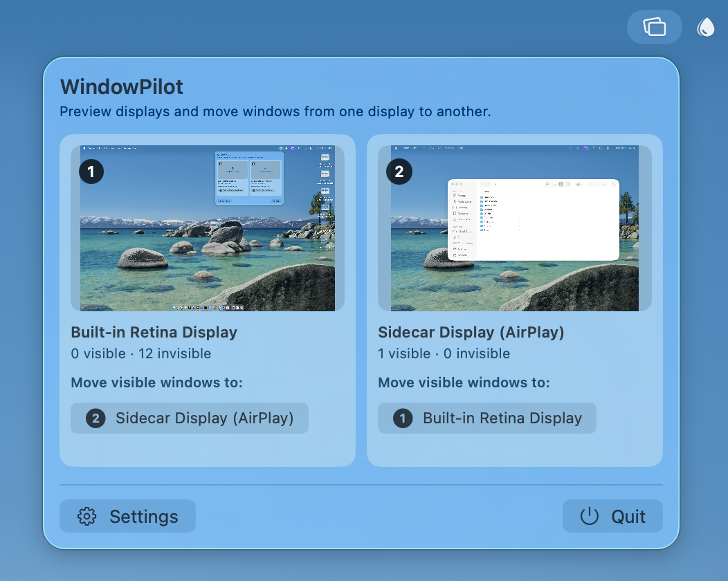Click the gear icon on the Settings button
The image size is (728, 581).
click(87, 516)
